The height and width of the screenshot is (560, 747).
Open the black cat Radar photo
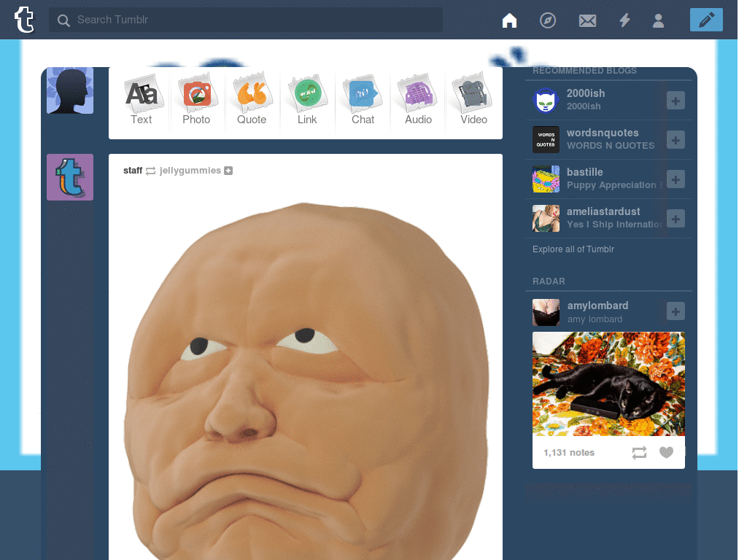(x=608, y=384)
